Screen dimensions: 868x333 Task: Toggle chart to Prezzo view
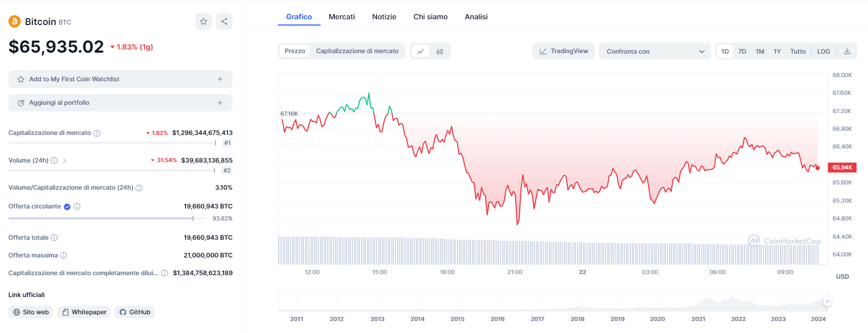point(295,51)
